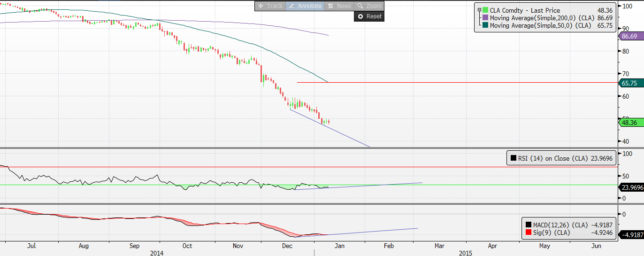Click the Zoom magnifier icon
The width and height of the screenshot is (644, 256).
(x=360, y=6)
